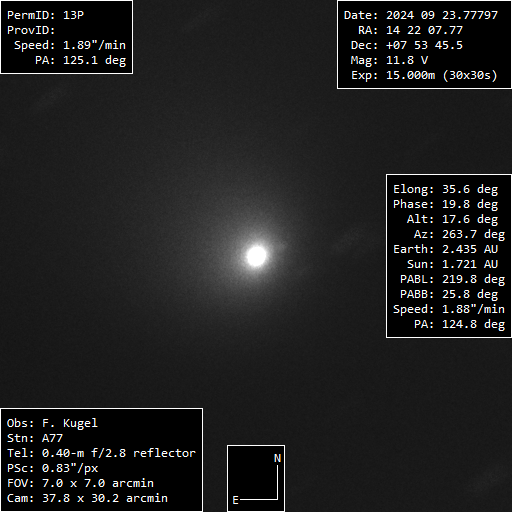Viewport: 512px width, 512px height.
Task: Click the Phase 19.8 deg line
Action: (x=445, y=204)
